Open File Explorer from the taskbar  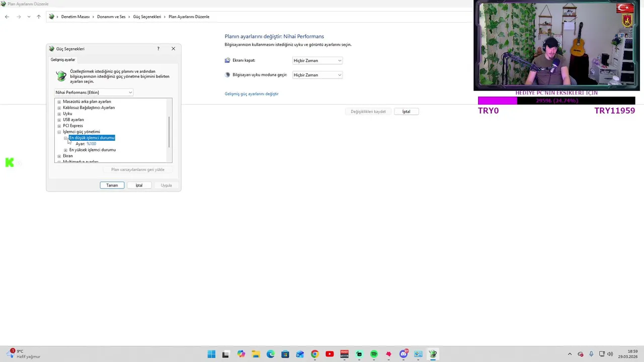pos(256,354)
